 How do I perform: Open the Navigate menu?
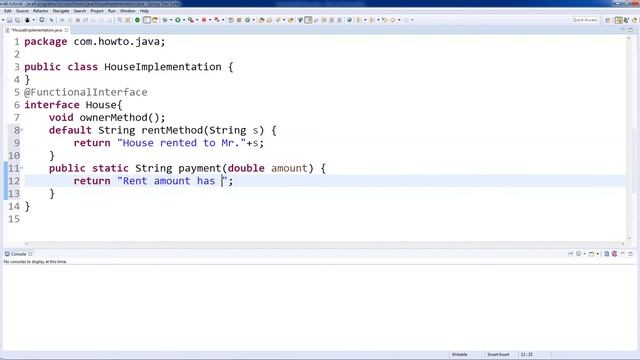click(x=61, y=11)
